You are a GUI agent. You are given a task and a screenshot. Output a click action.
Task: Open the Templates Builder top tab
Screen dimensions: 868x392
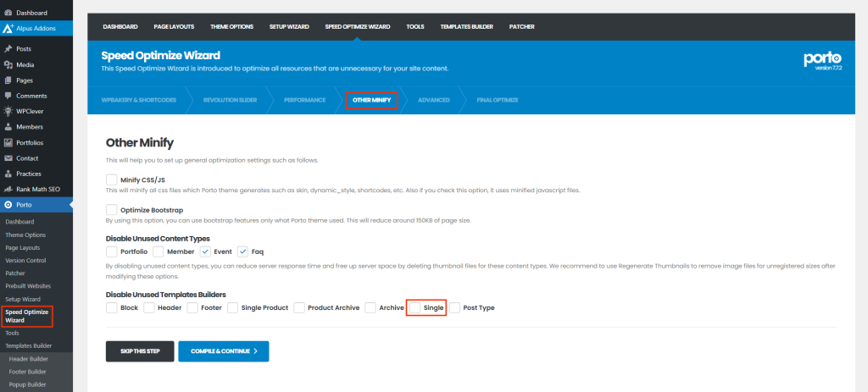(x=465, y=27)
